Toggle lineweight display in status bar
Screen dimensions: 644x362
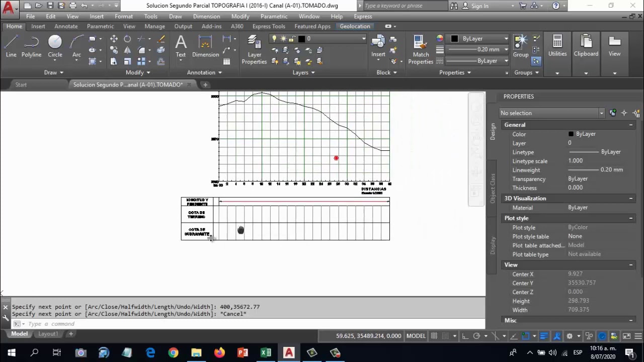[544, 336]
